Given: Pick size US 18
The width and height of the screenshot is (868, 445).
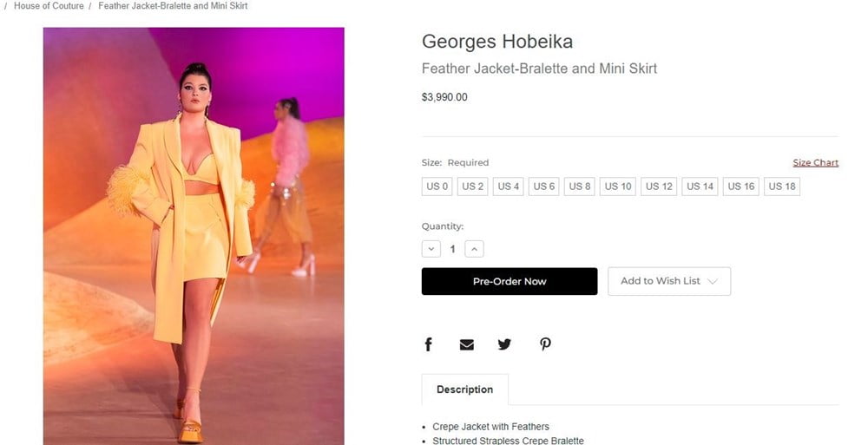Looking at the screenshot, I should point(782,187).
